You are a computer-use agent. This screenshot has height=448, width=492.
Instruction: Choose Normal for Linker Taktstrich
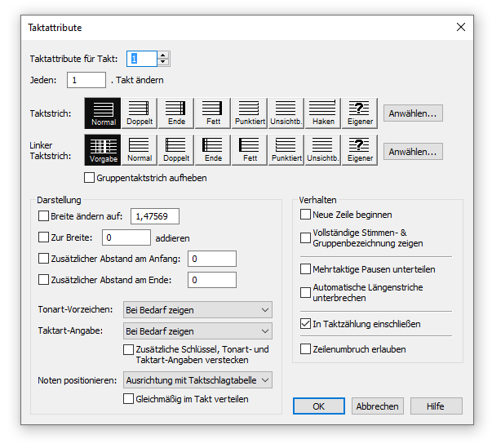click(140, 150)
